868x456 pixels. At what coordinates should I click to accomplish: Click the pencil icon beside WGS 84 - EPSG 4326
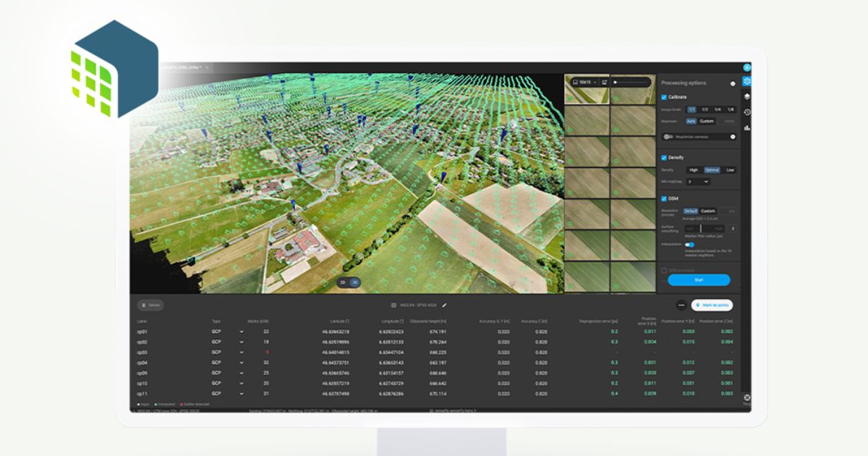click(444, 305)
